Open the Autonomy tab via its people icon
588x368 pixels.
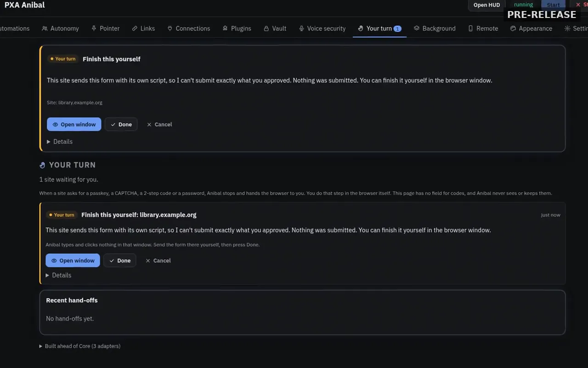[45, 29]
